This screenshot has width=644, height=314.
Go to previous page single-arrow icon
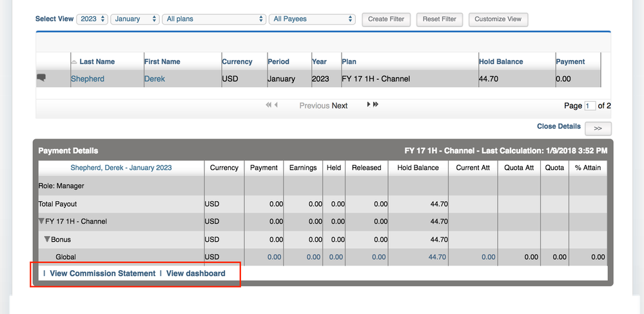coord(276,105)
